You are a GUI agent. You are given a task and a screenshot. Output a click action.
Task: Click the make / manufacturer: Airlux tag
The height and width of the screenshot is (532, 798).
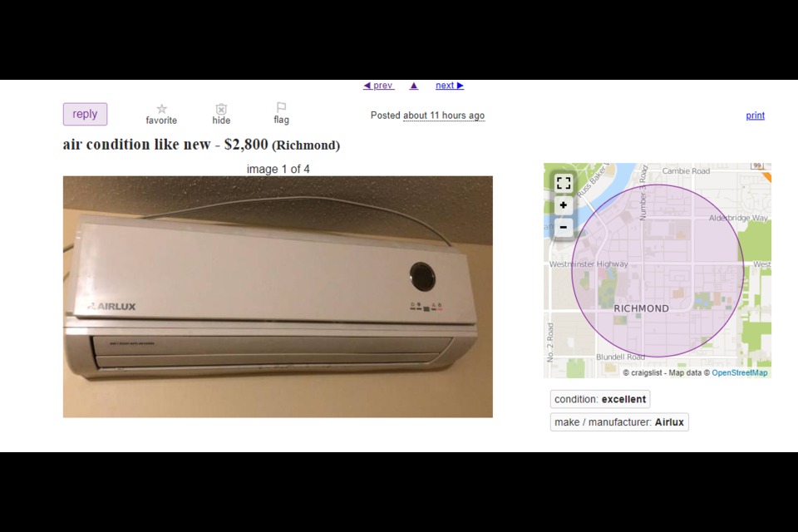coord(619,422)
